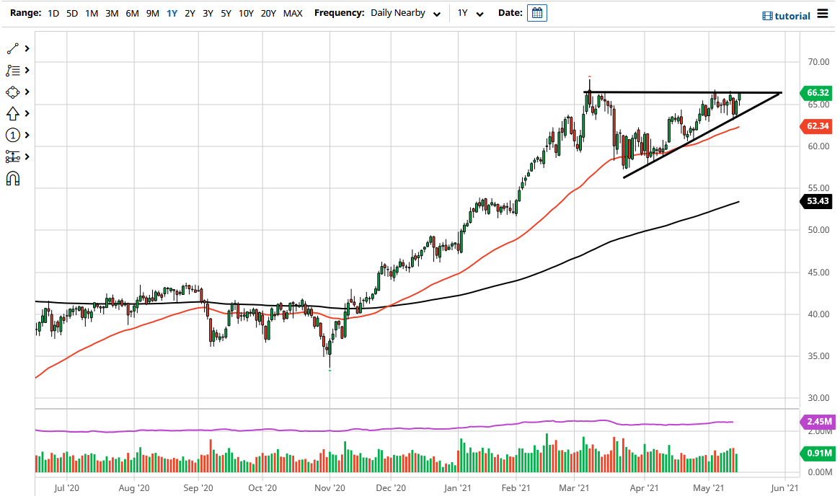Enable the 1Y range setting

tap(172, 13)
